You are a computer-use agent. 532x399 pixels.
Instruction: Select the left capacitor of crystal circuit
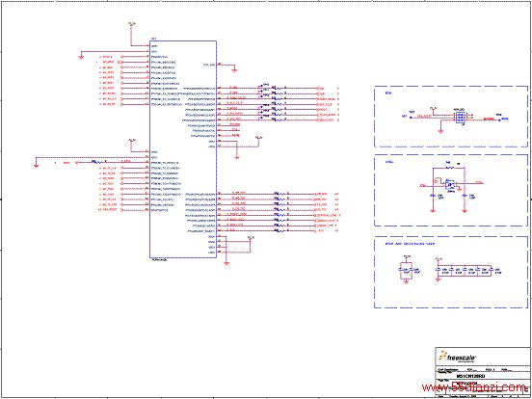tap(433, 196)
